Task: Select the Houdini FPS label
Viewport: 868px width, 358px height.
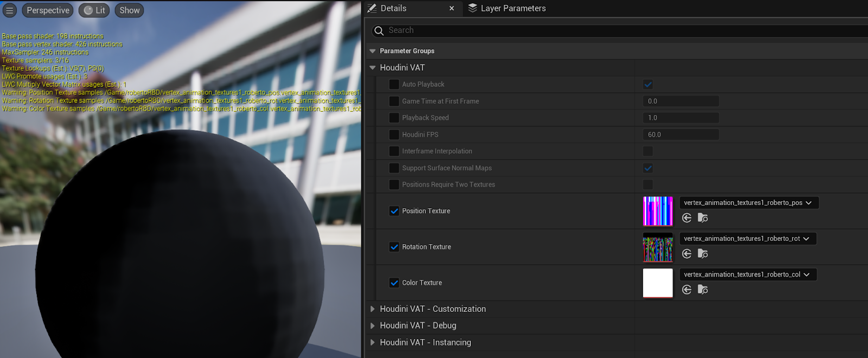Action: (x=420, y=135)
